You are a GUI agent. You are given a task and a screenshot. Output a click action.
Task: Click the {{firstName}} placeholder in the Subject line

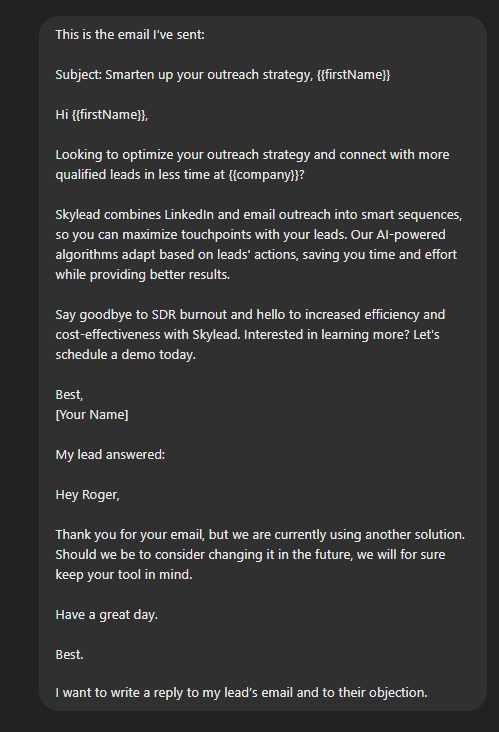[353, 75]
